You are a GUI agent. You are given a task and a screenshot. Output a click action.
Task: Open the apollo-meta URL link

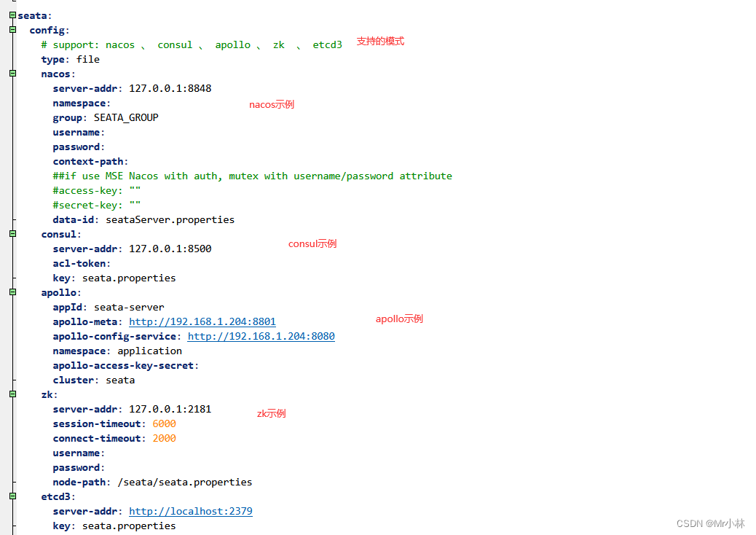[x=202, y=321]
